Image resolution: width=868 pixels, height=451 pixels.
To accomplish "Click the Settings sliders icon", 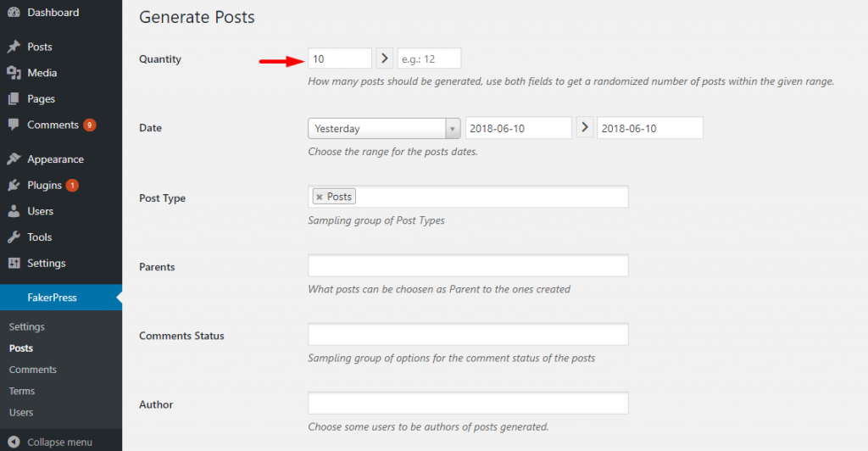I will 14,264.
